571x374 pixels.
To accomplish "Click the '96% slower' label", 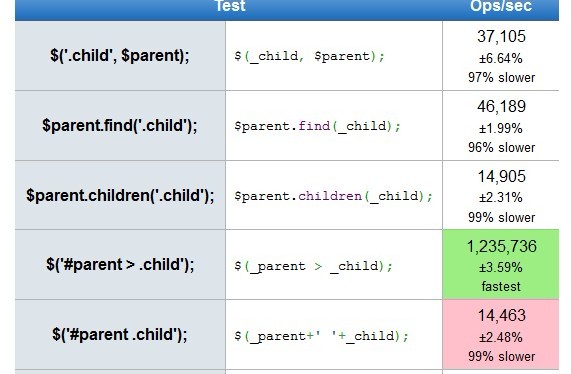I will [501, 147].
